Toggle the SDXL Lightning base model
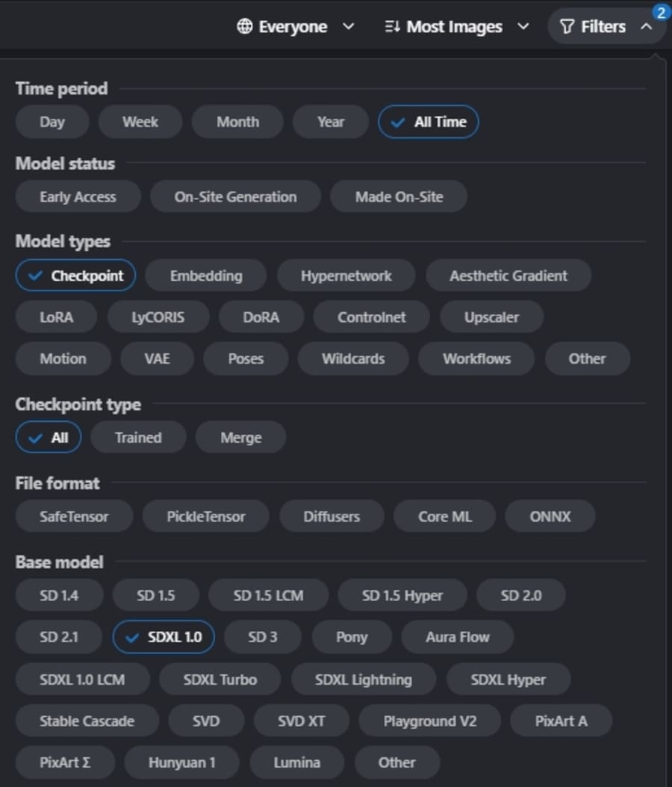 click(x=363, y=679)
